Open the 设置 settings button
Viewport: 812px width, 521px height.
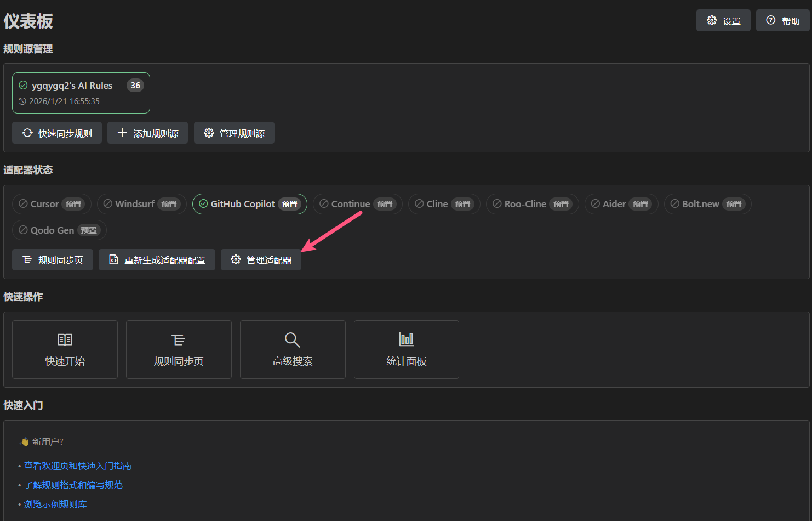click(x=723, y=21)
